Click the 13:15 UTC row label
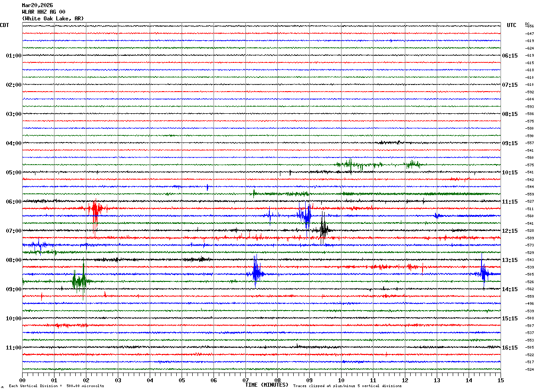Screen dimensions: 536x392 (x=509, y=260)
